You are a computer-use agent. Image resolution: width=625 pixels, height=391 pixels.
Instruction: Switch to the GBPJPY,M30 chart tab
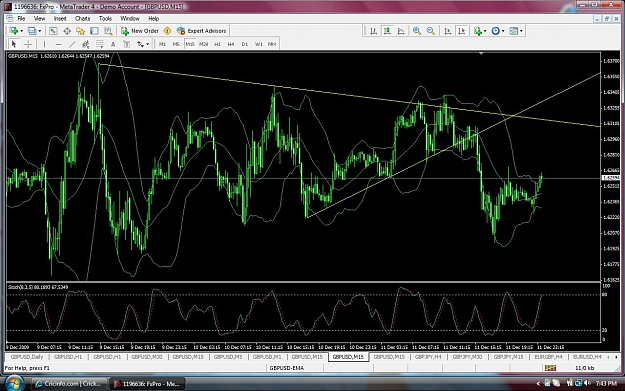click(467, 357)
